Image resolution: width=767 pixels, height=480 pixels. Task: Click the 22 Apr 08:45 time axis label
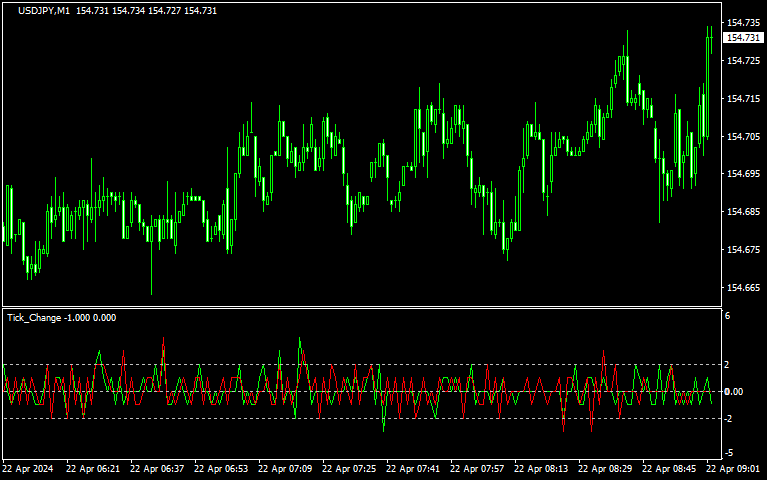(669, 469)
